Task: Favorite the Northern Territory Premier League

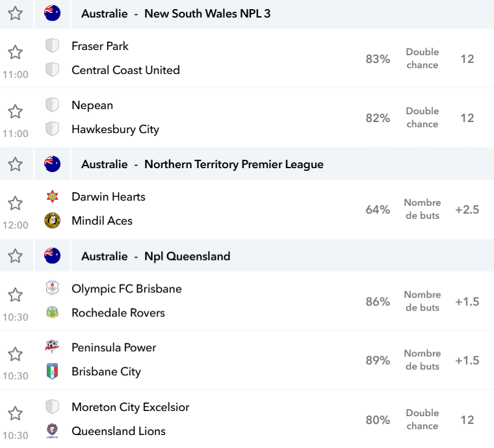Action: coord(15,164)
